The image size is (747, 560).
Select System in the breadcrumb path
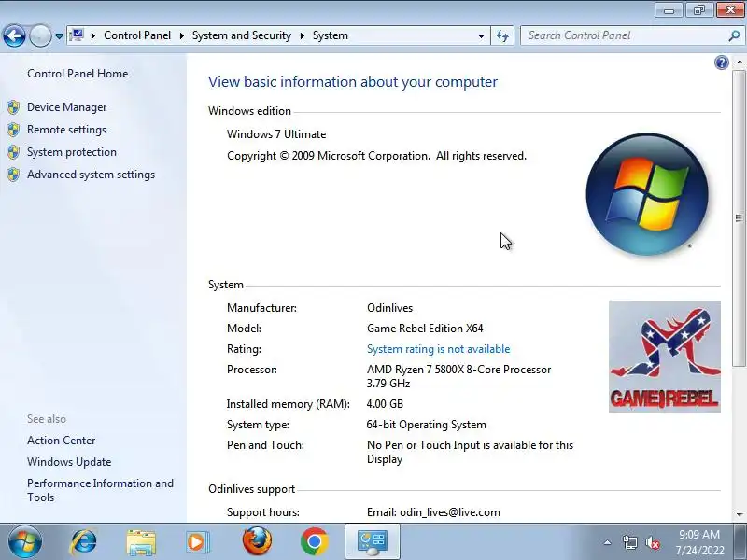331,35
